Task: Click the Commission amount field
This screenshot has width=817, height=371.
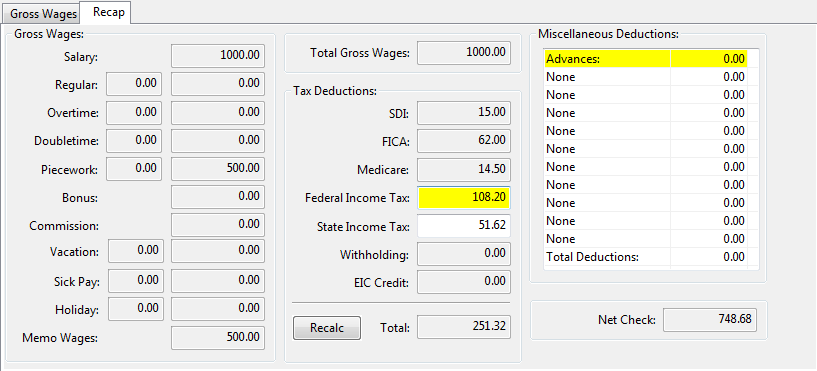Action: pos(218,225)
